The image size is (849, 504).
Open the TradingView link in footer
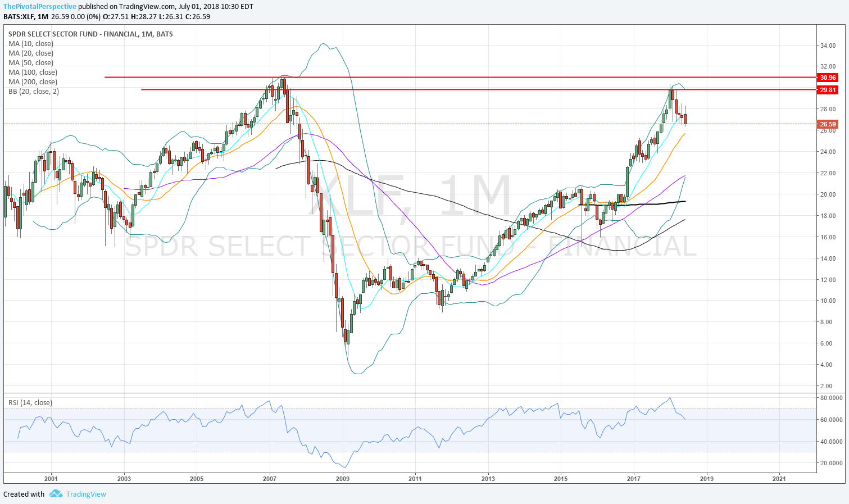tap(86, 494)
